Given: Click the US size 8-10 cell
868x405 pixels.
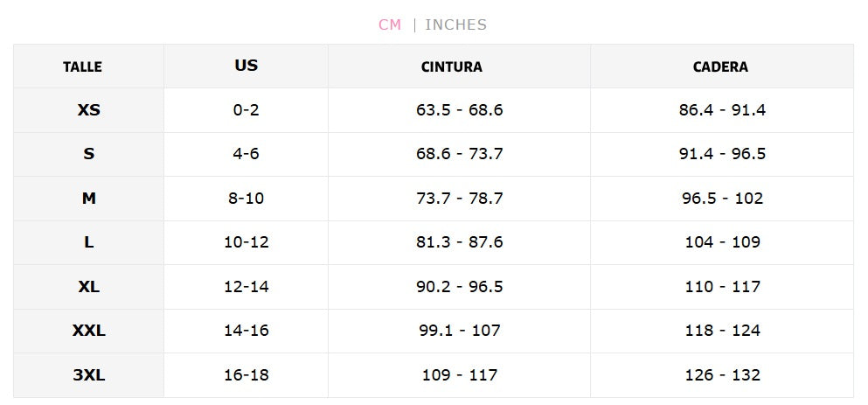Looking at the screenshot, I should (246, 199).
